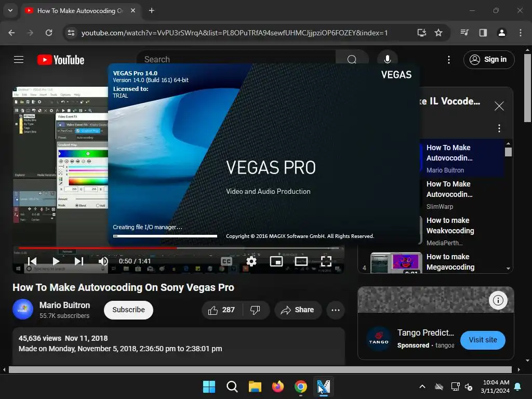The width and height of the screenshot is (532, 399).
Task: Click the Chrome address bar URL
Action: tap(234, 33)
